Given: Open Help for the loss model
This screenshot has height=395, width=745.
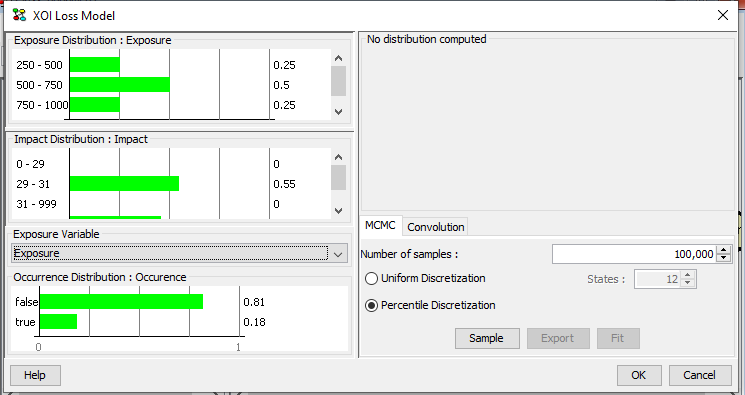Looking at the screenshot, I should [x=35, y=375].
